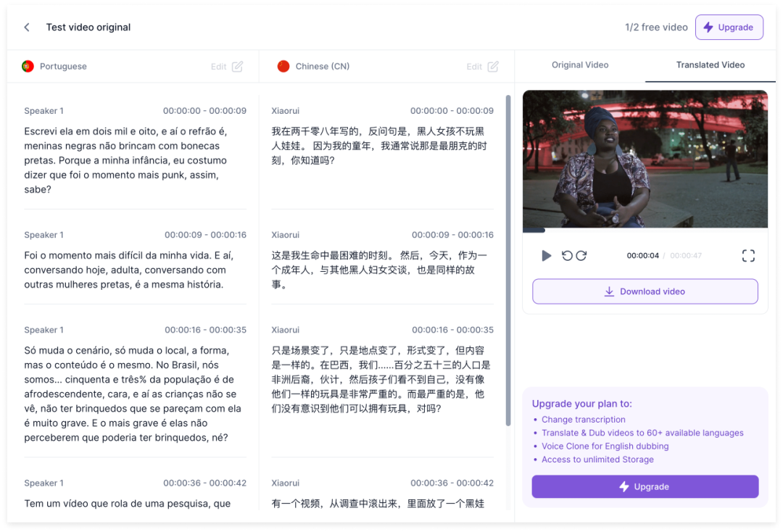
Task: Rewind video with the counterclockwise arrow
Action: pyautogui.click(x=567, y=256)
